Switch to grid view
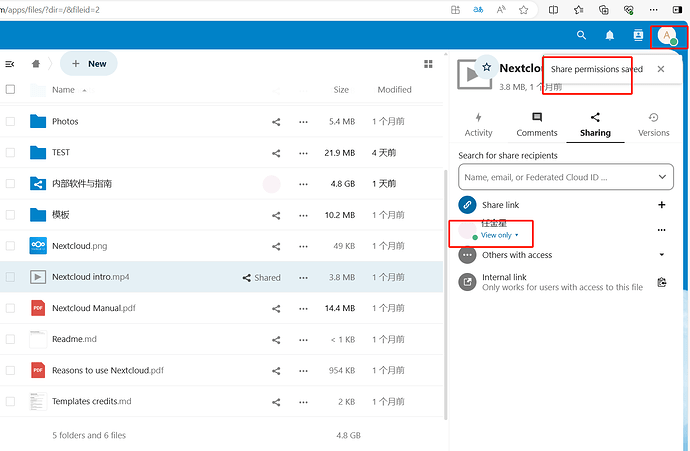This screenshot has width=690, height=451. (428, 64)
